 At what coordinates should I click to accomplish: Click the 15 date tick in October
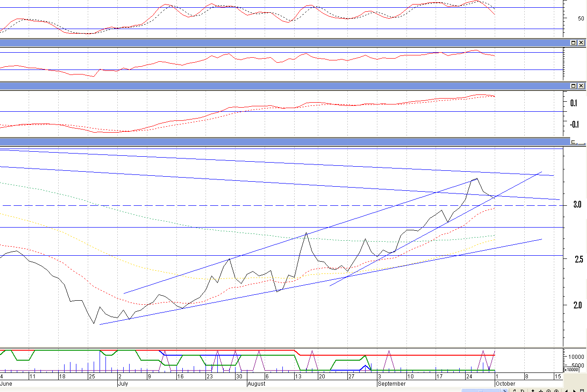pos(557,377)
